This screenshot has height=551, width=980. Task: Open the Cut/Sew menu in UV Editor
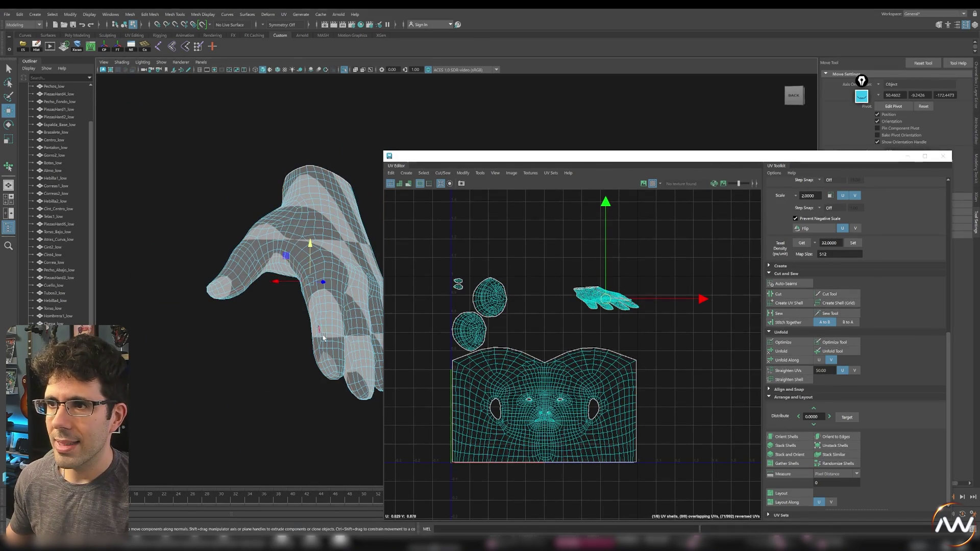point(443,173)
